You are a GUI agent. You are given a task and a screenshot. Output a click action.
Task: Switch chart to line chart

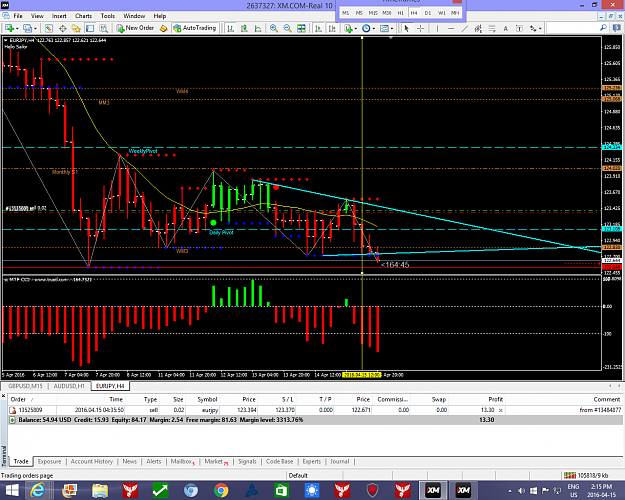pyautogui.click(x=258, y=28)
